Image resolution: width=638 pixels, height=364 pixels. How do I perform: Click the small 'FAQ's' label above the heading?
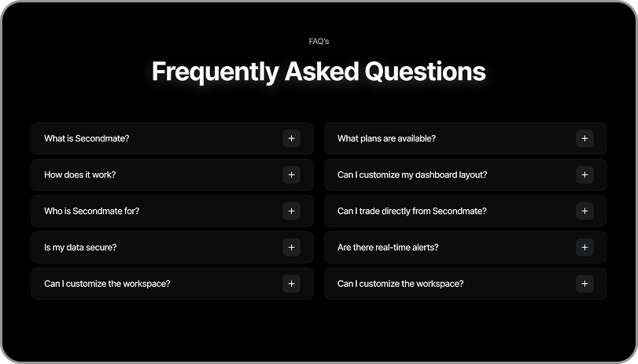pos(319,41)
